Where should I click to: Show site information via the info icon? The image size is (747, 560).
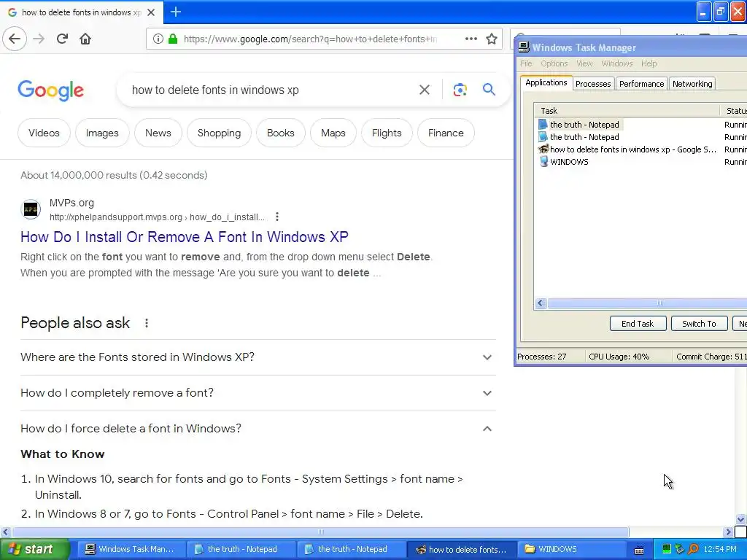[158, 39]
